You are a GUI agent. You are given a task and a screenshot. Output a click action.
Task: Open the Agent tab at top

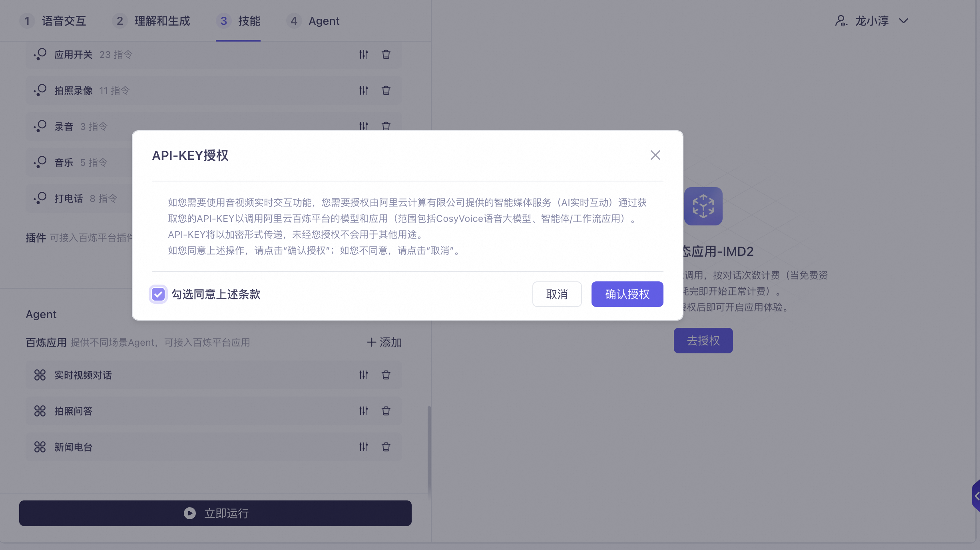[313, 21]
